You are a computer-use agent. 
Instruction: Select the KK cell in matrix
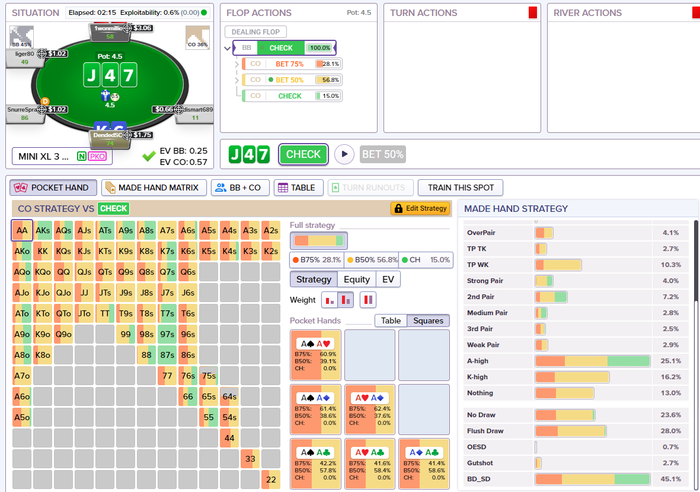pyautogui.click(x=42, y=251)
